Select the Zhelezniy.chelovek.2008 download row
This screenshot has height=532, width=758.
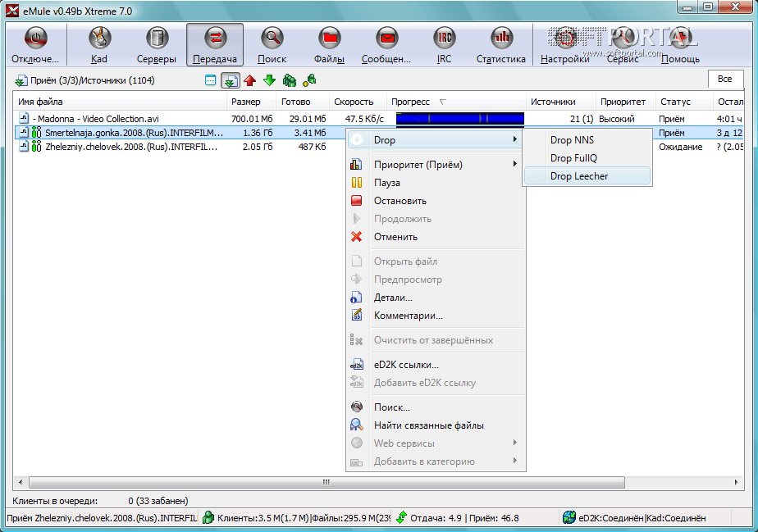pos(180,147)
